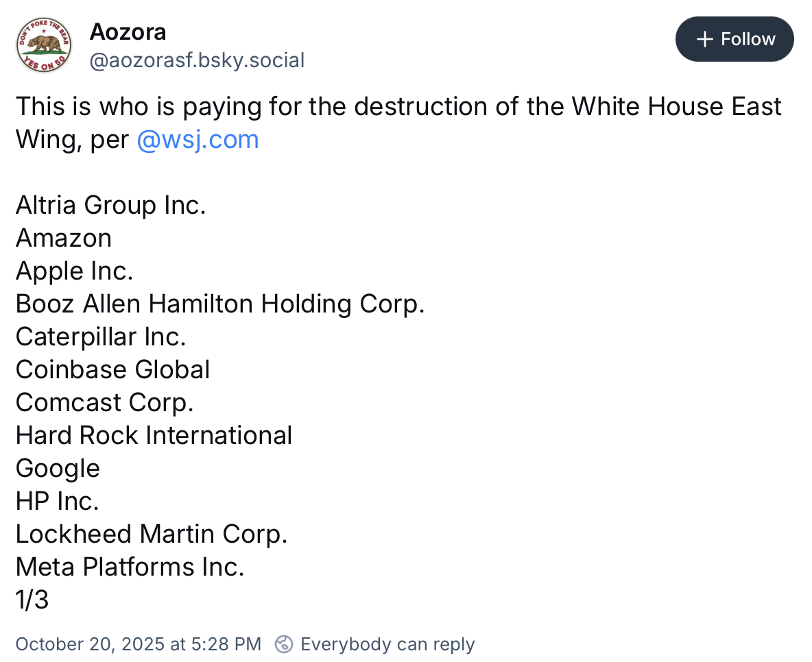The height and width of the screenshot is (662, 812).
Task: Click the line reading Hard Rock International
Action: (154, 435)
